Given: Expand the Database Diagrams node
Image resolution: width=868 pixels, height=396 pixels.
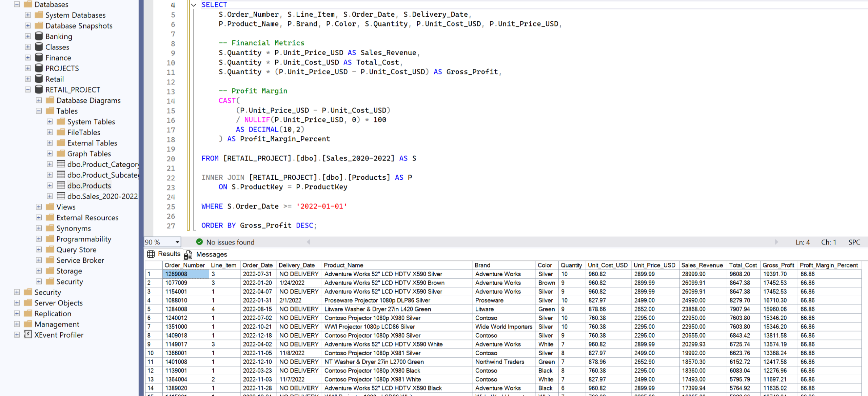Looking at the screenshot, I should 39,100.
